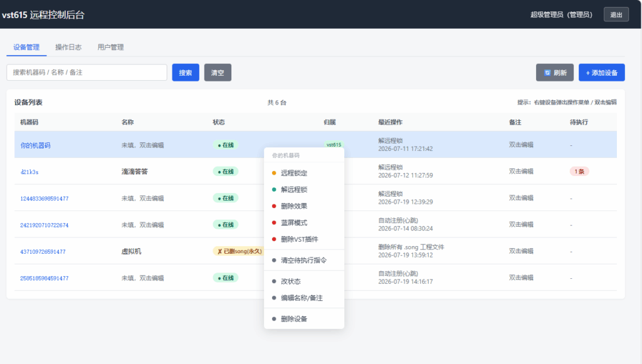The height and width of the screenshot is (364, 642).
Task: Click the vst615 远程控制后台 title
Action: tap(43, 15)
